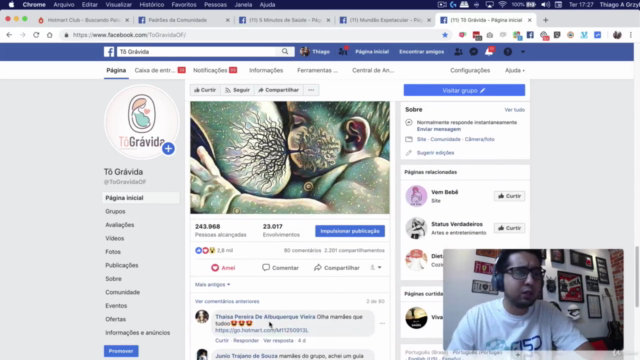
Task: Open comment options ellipsis for Thaisa's comment
Action: [382, 323]
